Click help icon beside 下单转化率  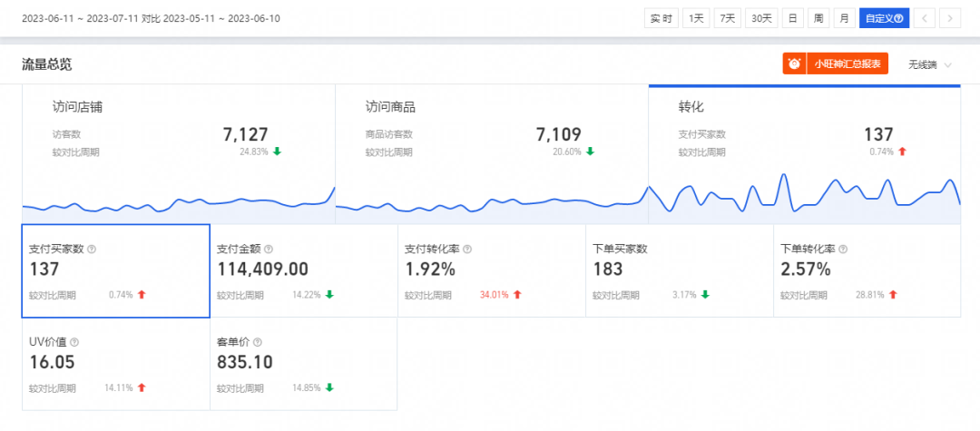click(x=843, y=249)
